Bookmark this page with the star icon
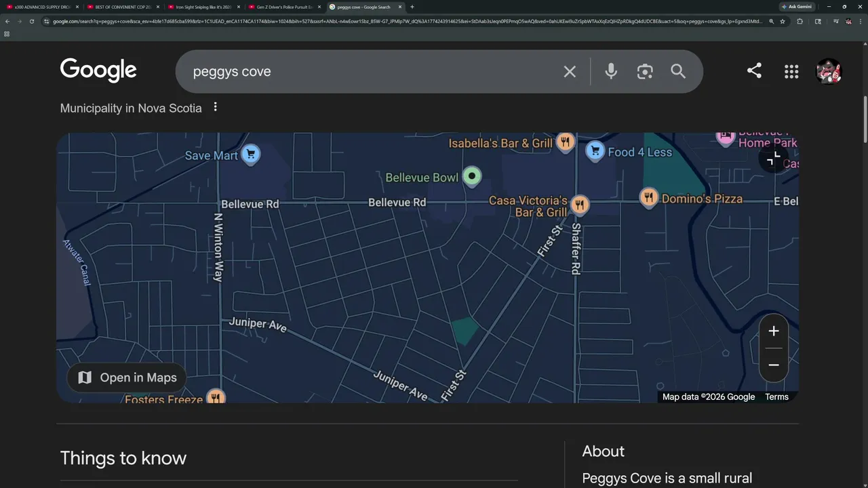Image resolution: width=868 pixels, height=488 pixels. click(783, 21)
